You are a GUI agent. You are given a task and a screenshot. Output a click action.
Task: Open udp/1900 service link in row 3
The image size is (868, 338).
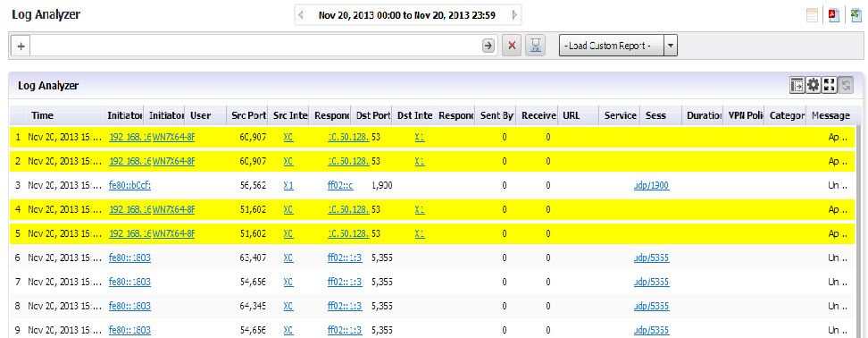[652, 186]
